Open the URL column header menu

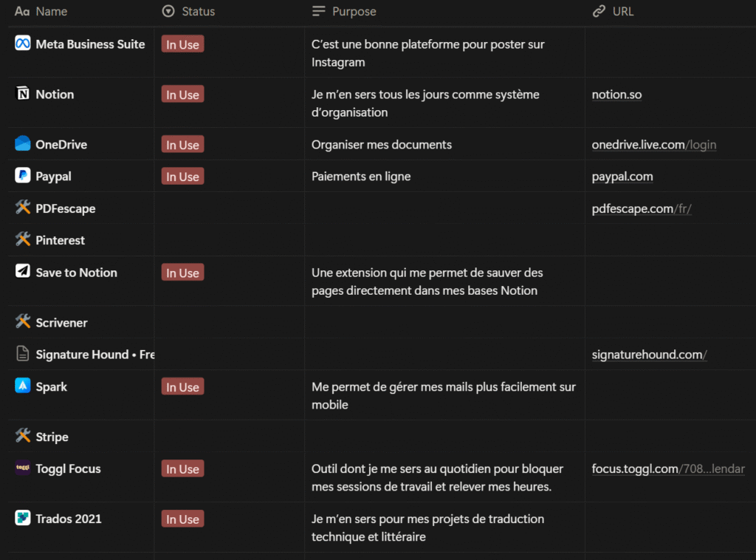[614, 11]
